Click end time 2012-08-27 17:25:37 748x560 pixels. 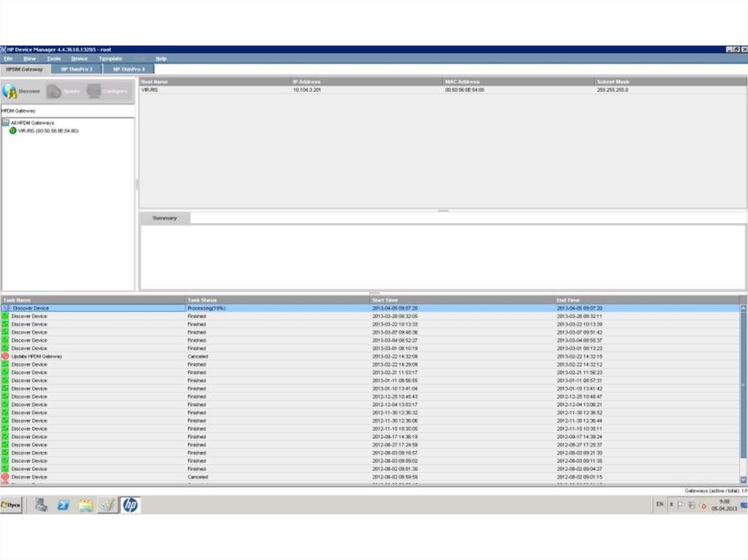pos(579,445)
